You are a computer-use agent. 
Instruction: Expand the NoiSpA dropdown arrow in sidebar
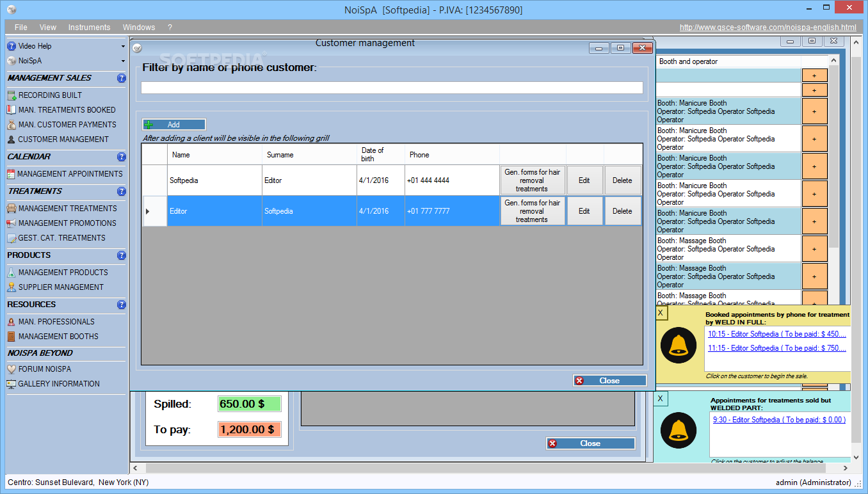123,61
